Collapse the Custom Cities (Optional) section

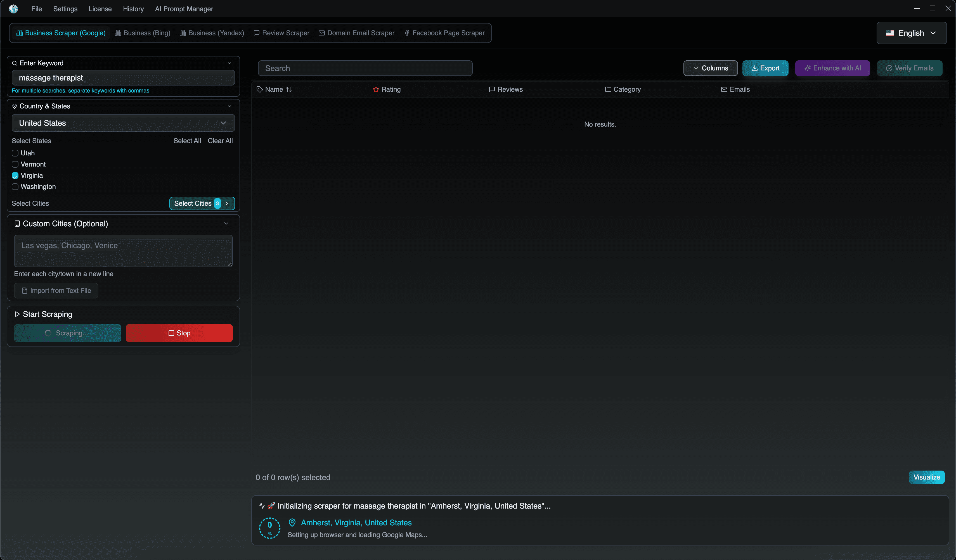(226, 224)
